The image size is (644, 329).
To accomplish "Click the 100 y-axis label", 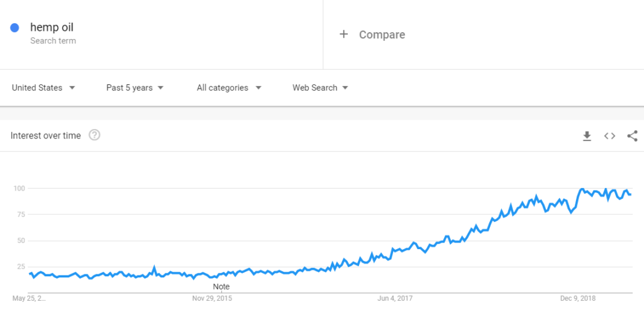I will 19,189.
